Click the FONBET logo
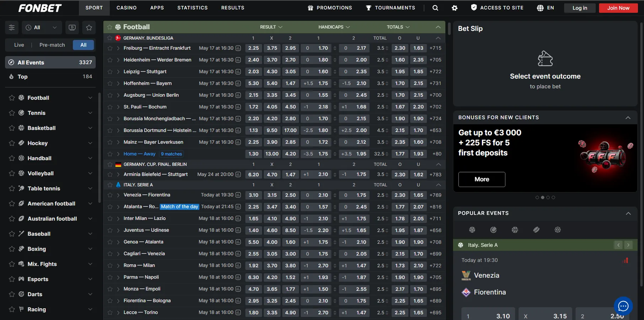Viewport: 644px width, 320px height. (x=40, y=8)
